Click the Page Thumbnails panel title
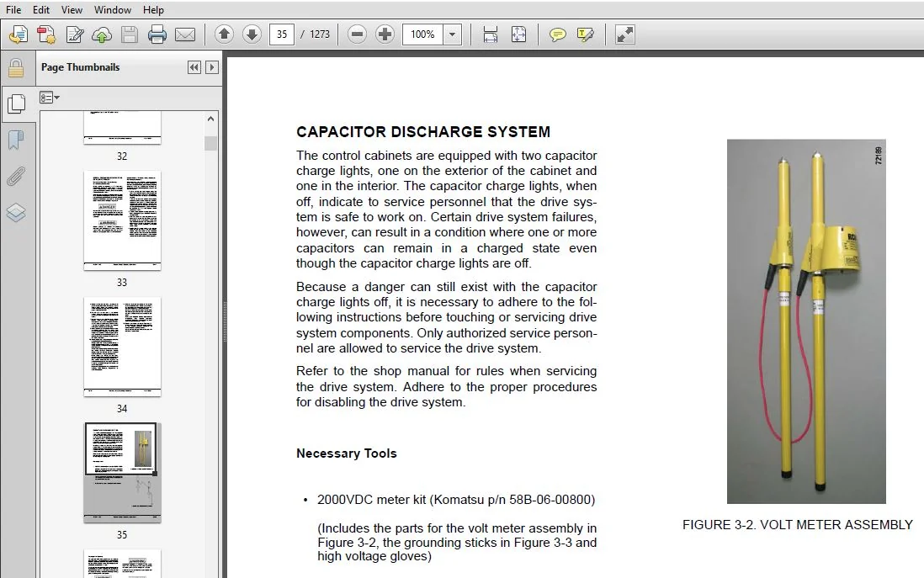 click(80, 67)
